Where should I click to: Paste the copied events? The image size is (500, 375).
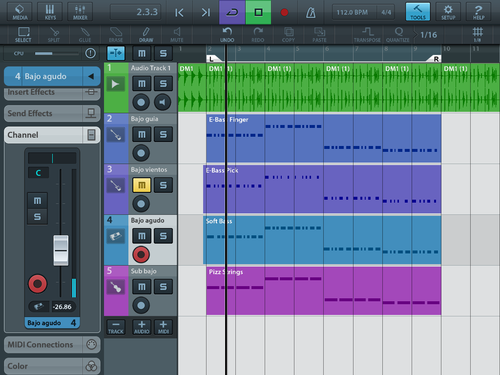[319, 35]
